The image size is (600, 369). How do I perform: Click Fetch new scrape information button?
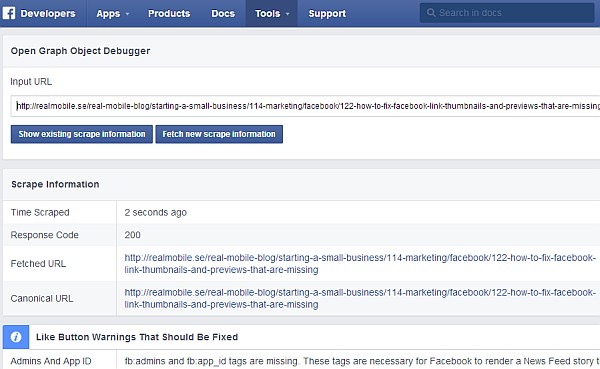point(219,134)
